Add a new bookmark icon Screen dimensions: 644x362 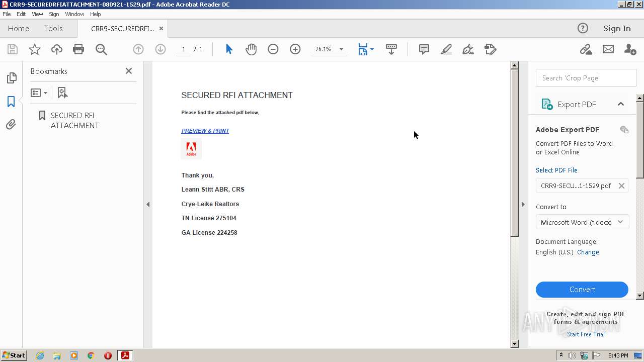click(x=62, y=93)
